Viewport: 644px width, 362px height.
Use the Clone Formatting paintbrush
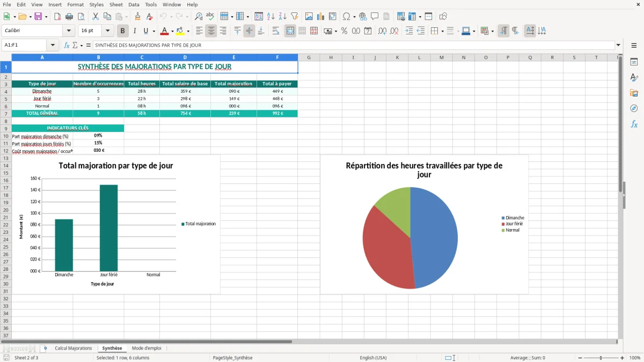[x=138, y=17]
